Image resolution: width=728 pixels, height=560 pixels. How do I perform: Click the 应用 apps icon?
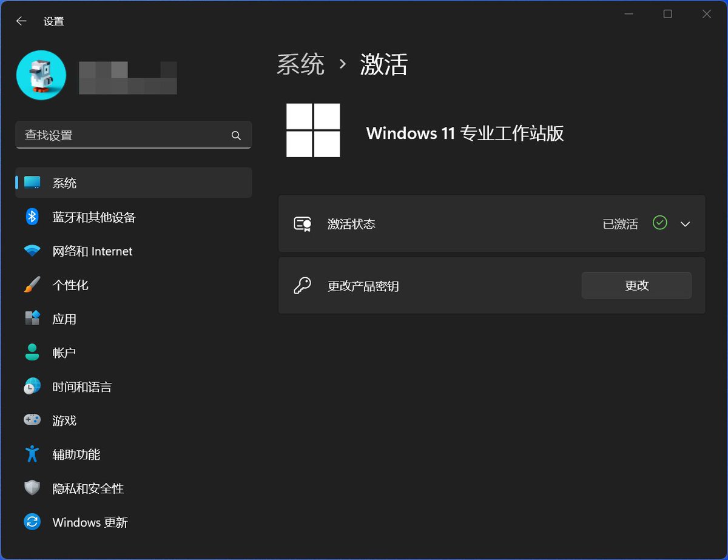pos(32,318)
